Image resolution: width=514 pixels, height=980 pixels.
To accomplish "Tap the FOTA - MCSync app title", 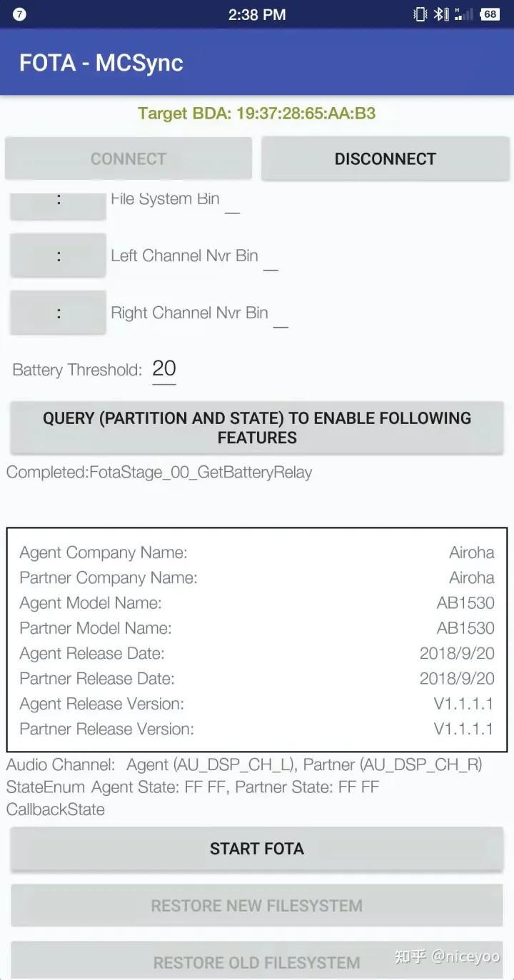I will tap(101, 63).
